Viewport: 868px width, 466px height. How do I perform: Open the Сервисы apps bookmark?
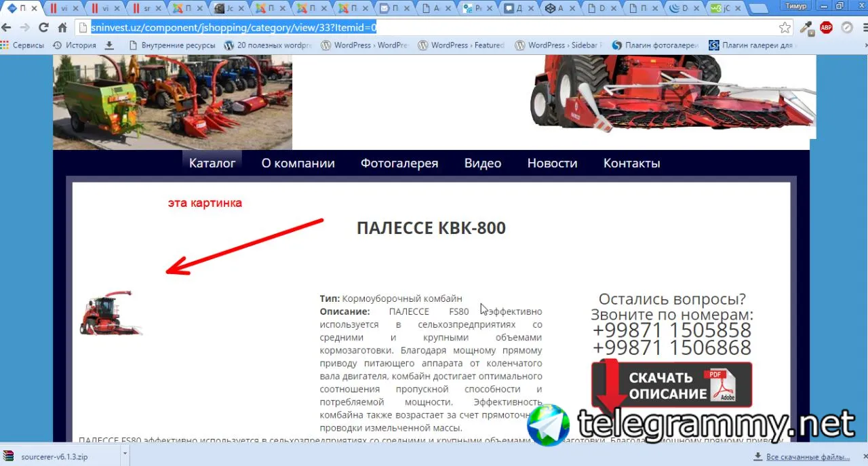[22, 45]
